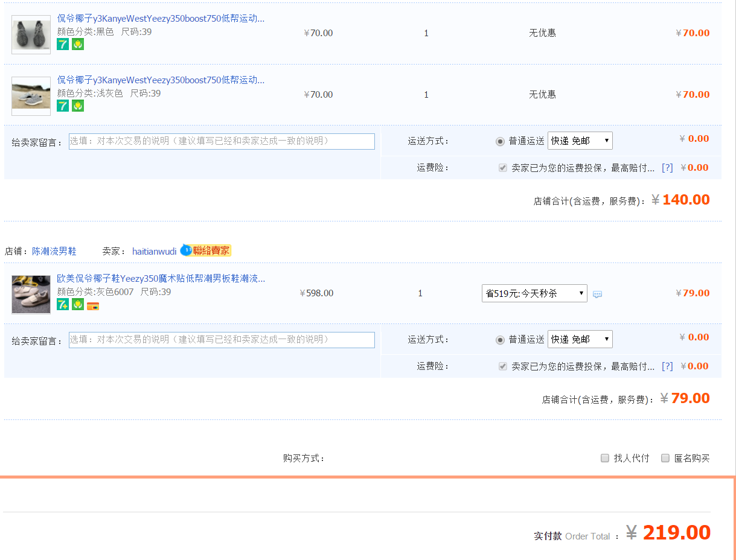This screenshot has height=560, width=736.
Task: Enable the 匿名购买 anonymous purchase checkbox
Action: coord(665,458)
